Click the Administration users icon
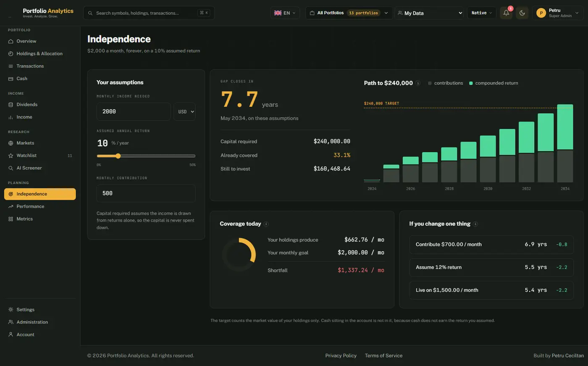 11,322
